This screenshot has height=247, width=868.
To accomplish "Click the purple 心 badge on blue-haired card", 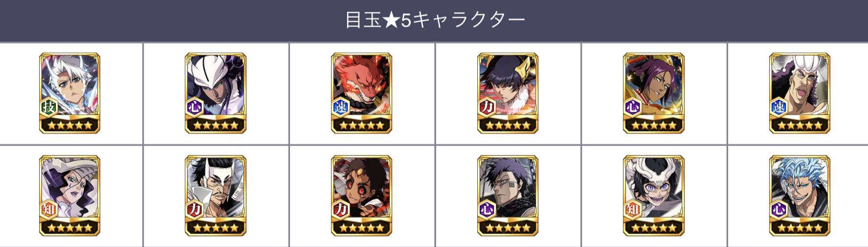I will tap(779, 209).
